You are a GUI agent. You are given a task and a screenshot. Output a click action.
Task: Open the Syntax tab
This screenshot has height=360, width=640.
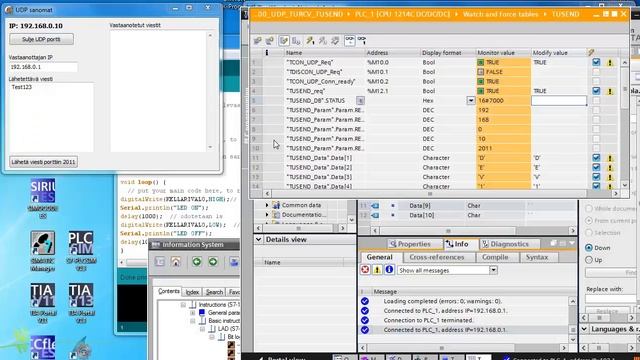[537, 257]
